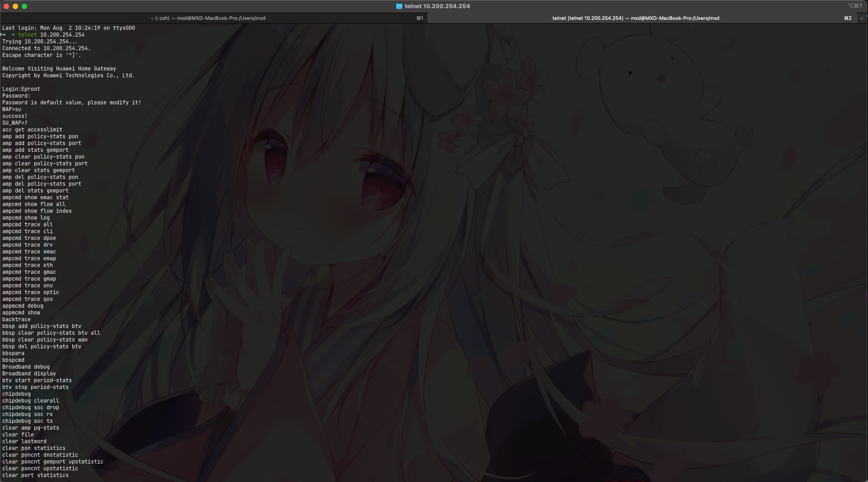Click the 'acc get accesslimit' command
This screenshot has height=482, width=868.
pyautogui.click(x=32, y=130)
